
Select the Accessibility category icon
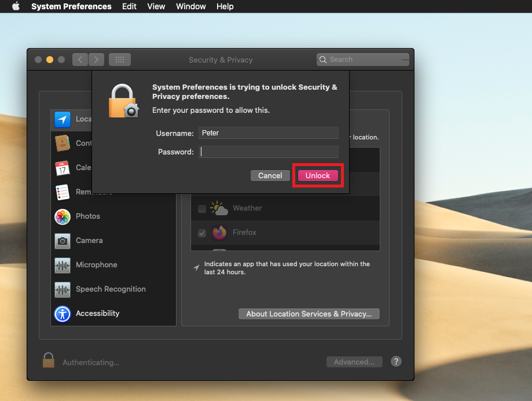[63, 314]
